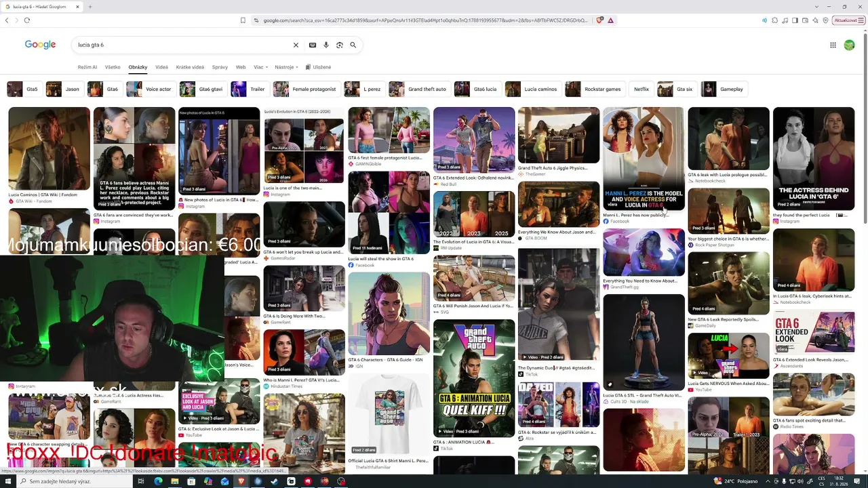Open the extensions puzzle icon
Viewport: 868px width, 488px height.
pos(775,20)
